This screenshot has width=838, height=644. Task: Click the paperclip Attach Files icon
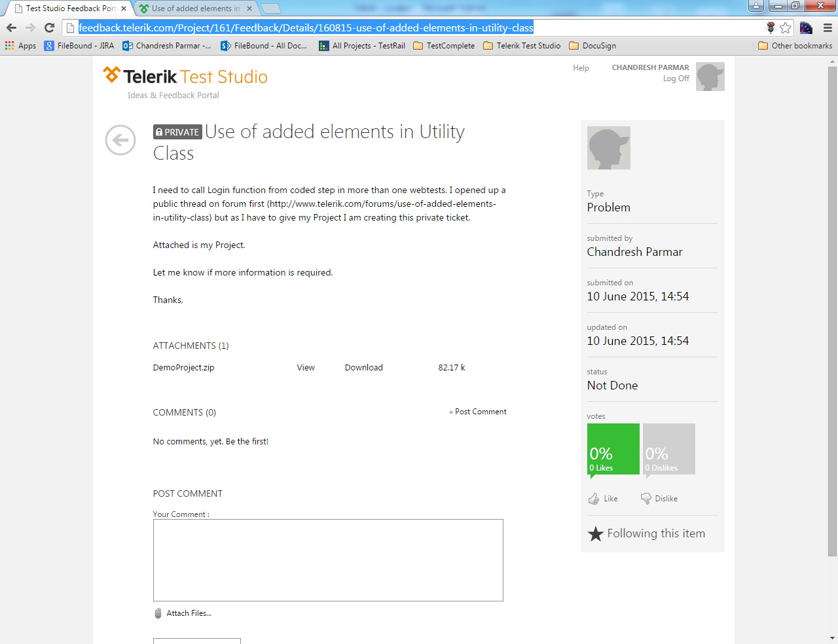point(158,613)
